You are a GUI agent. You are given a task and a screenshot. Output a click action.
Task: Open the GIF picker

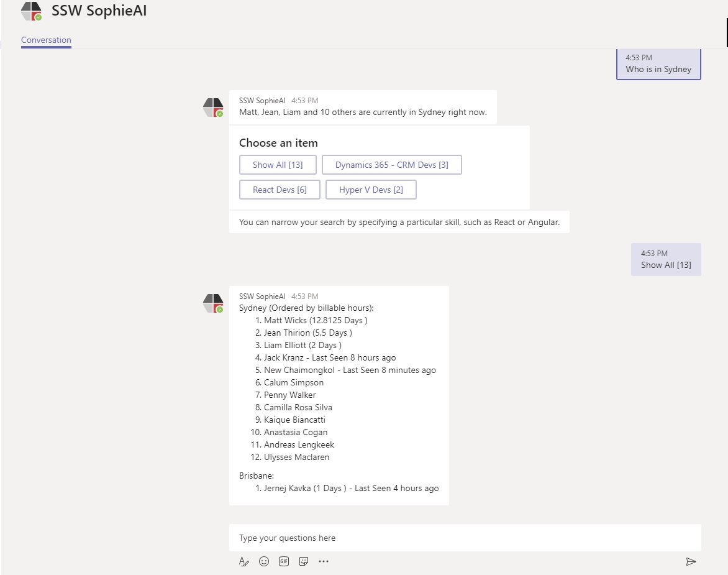(x=284, y=561)
